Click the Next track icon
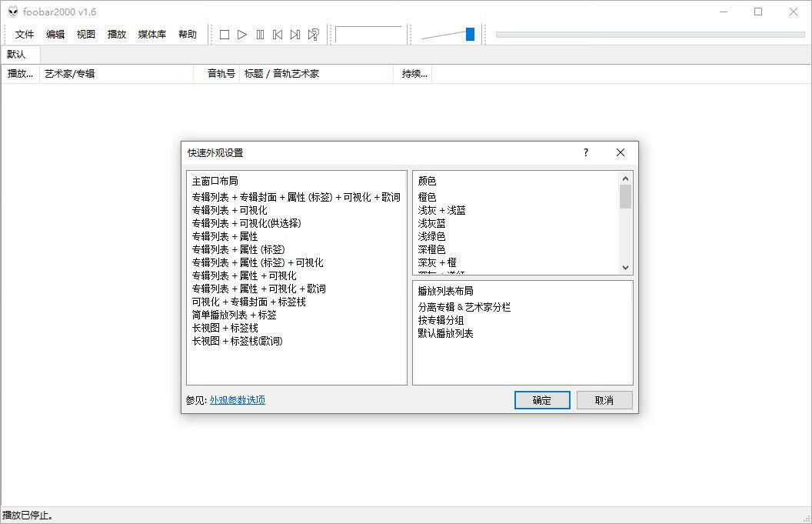This screenshot has width=812, height=524. [296, 34]
